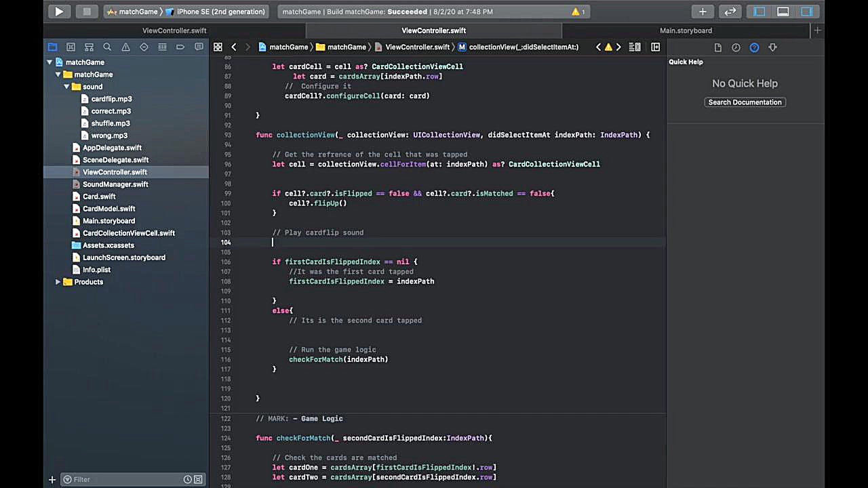The image size is (868, 488).
Task: Open the Report navigator speech-bubble icon
Action: (x=199, y=47)
